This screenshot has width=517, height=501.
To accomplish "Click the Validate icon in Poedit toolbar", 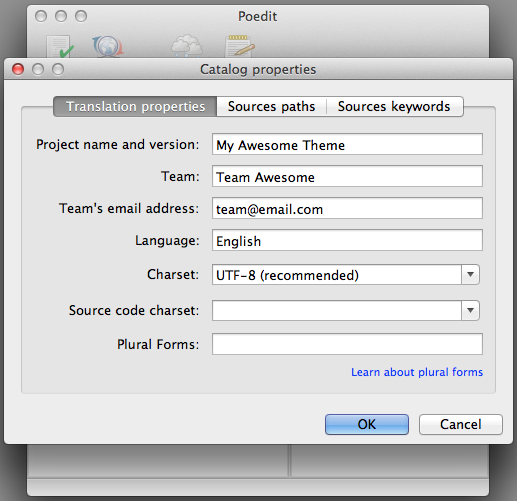I will (60, 47).
